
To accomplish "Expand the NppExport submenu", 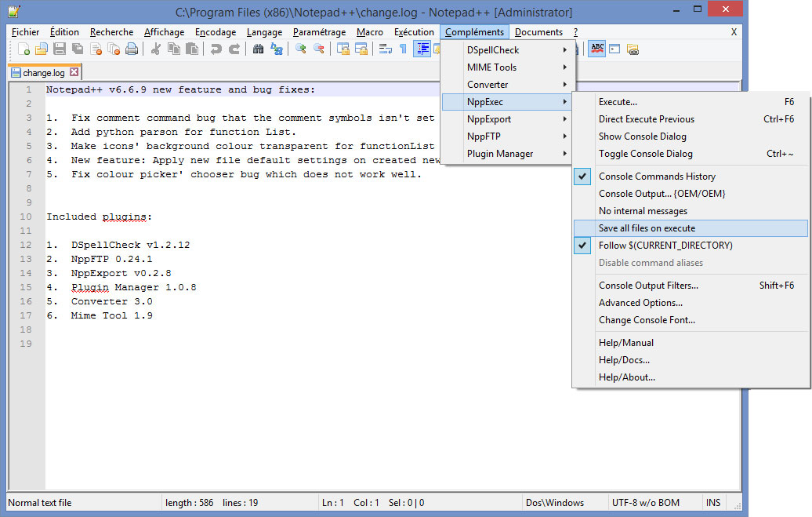I will click(x=506, y=118).
